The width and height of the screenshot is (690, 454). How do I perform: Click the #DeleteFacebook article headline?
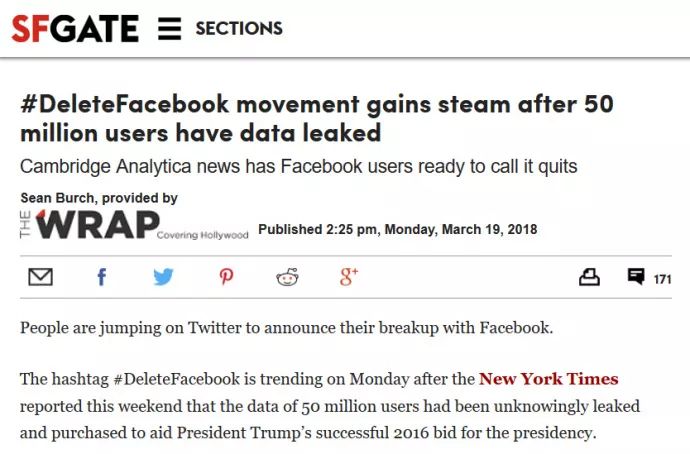click(317, 118)
